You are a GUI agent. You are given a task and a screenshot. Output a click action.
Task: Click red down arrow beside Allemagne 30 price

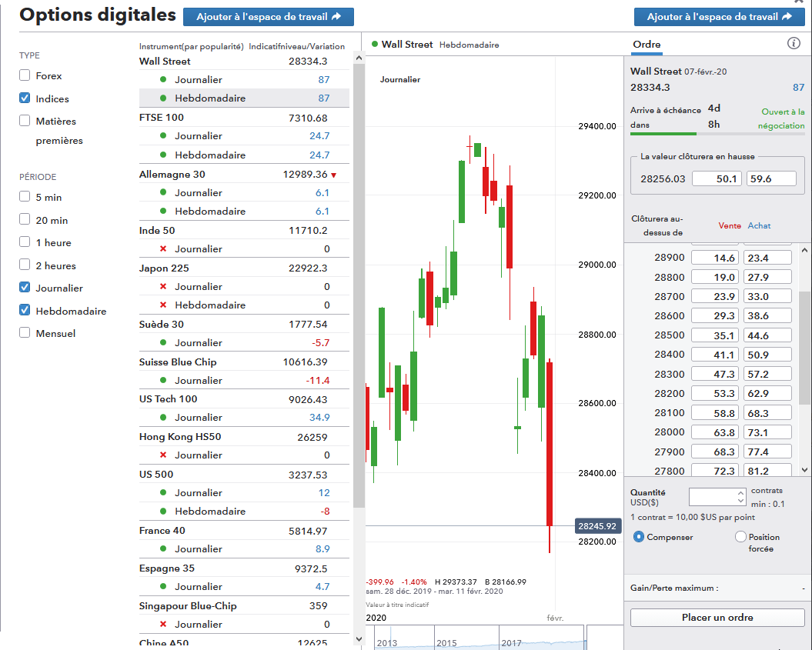click(333, 175)
